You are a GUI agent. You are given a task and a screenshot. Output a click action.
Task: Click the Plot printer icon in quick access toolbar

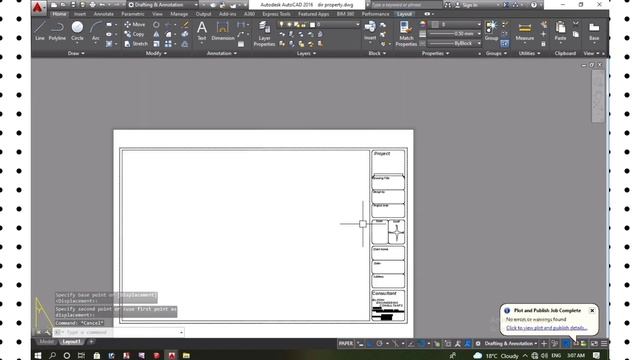tap(93, 5)
